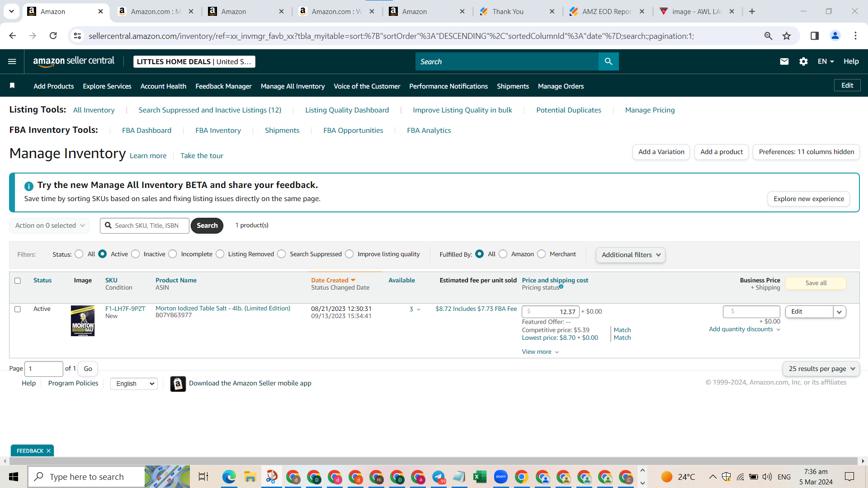The image size is (868, 488).
Task: Click the info icon in the BETA banner
Action: pos(28,186)
